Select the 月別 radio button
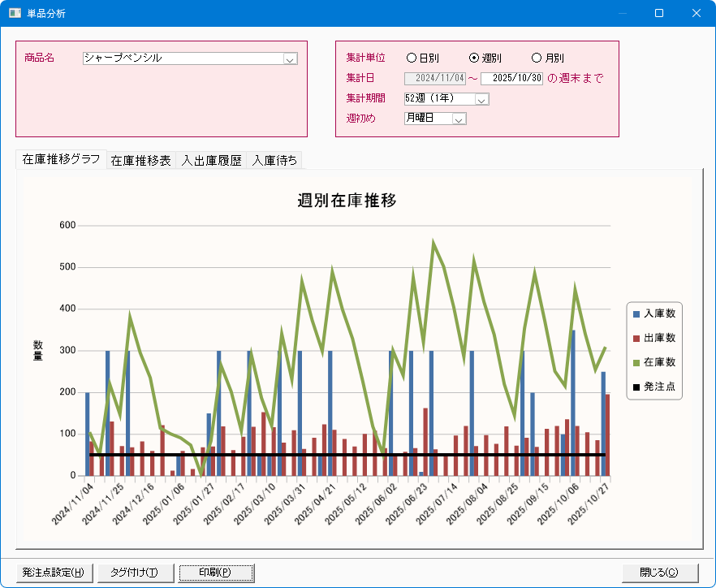Viewport: 716px width, 588px height. [x=536, y=58]
